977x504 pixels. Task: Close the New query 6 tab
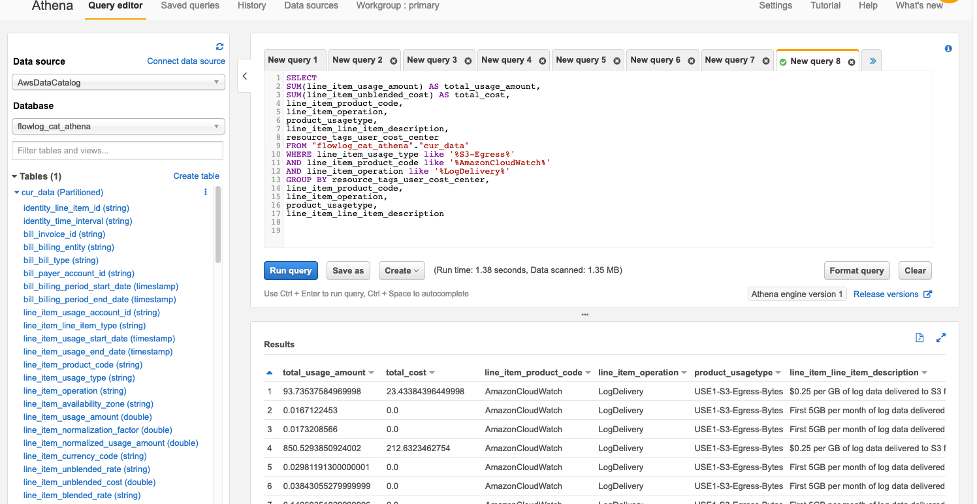click(692, 61)
